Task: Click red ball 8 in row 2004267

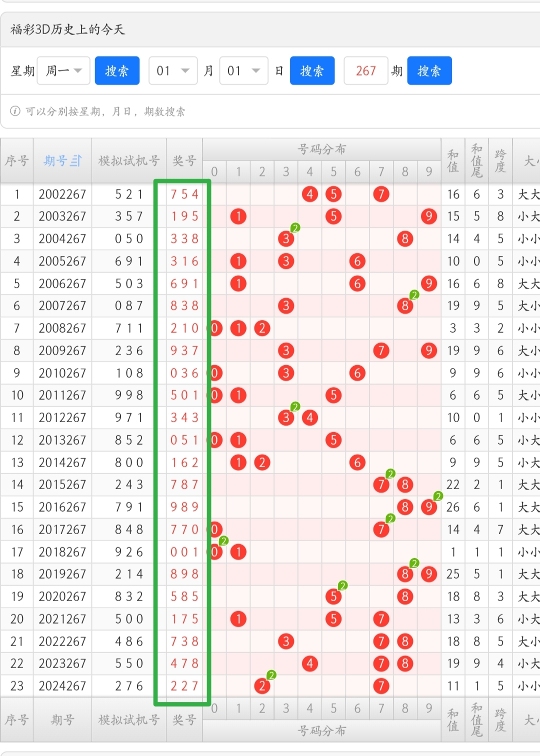Action: pos(405,239)
